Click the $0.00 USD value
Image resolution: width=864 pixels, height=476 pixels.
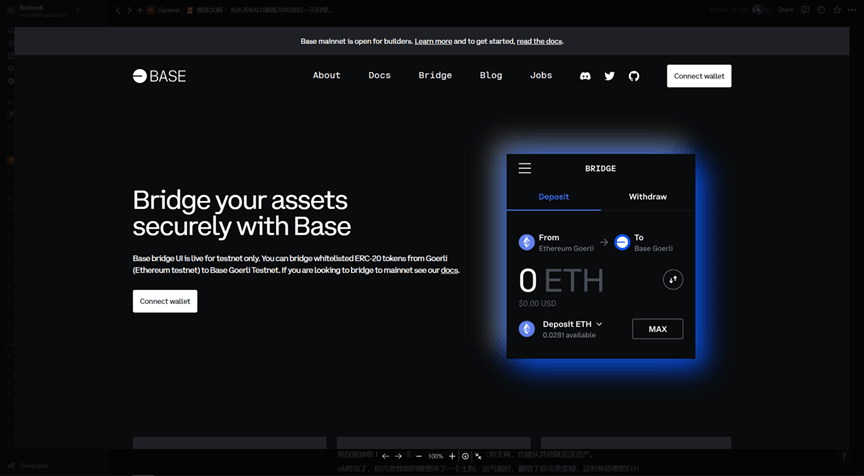537,304
